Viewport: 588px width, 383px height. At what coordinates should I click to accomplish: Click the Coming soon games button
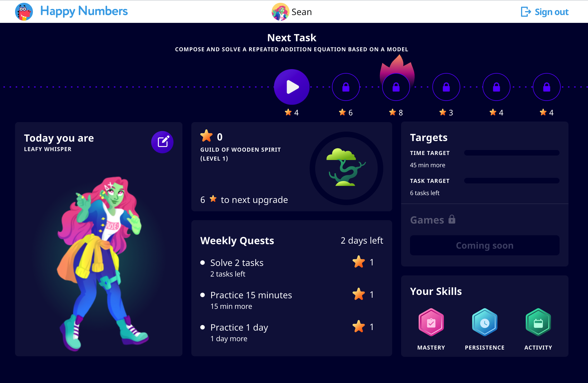pos(485,245)
